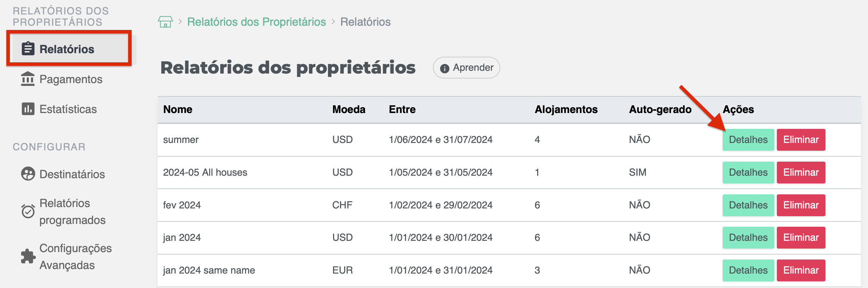The width and height of the screenshot is (868, 288).
Task: Click Detalhes on the jan 2024 row
Action: click(748, 237)
